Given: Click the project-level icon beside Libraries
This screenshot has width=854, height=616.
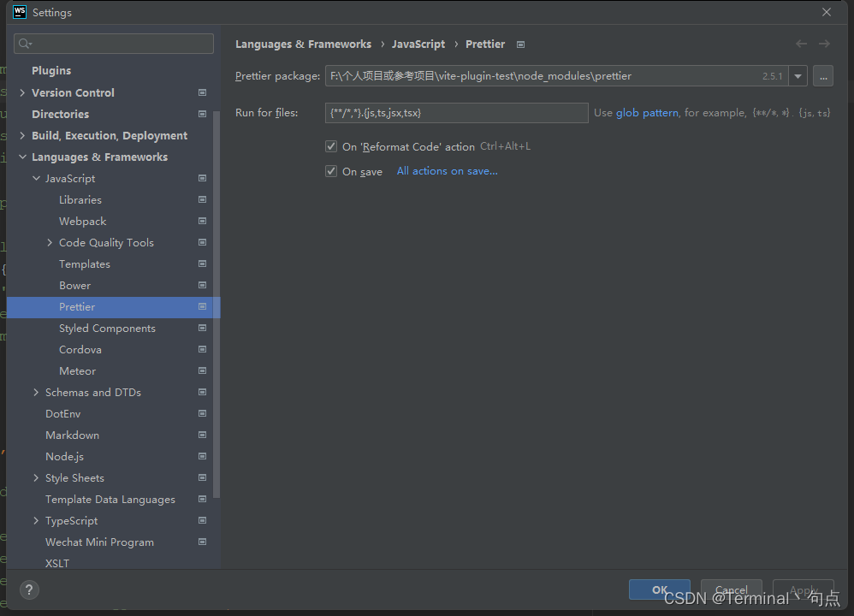Looking at the screenshot, I should pyautogui.click(x=202, y=199).
